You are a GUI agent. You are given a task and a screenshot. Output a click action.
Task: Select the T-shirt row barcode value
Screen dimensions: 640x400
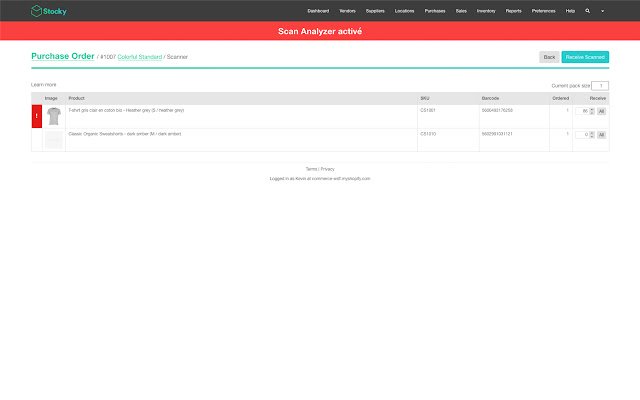[497, 110]
